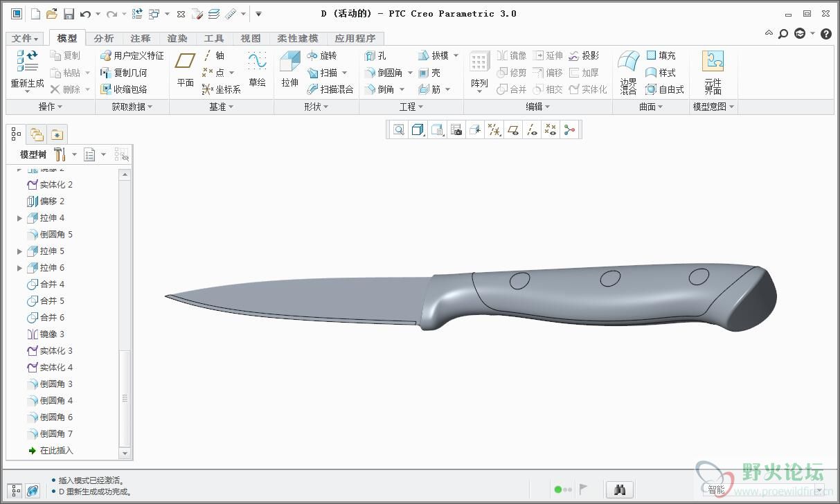Click the binoculars find icon in status bar
840x504 pixels.
620,489
